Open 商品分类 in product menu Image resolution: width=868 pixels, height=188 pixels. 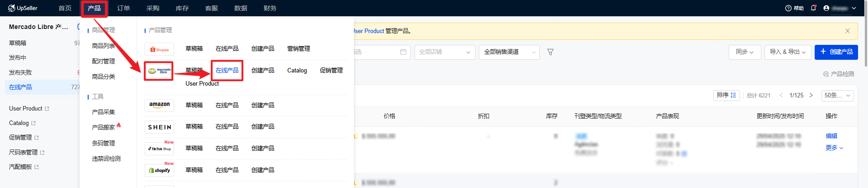pyautogui.click(x=104, y=77)
